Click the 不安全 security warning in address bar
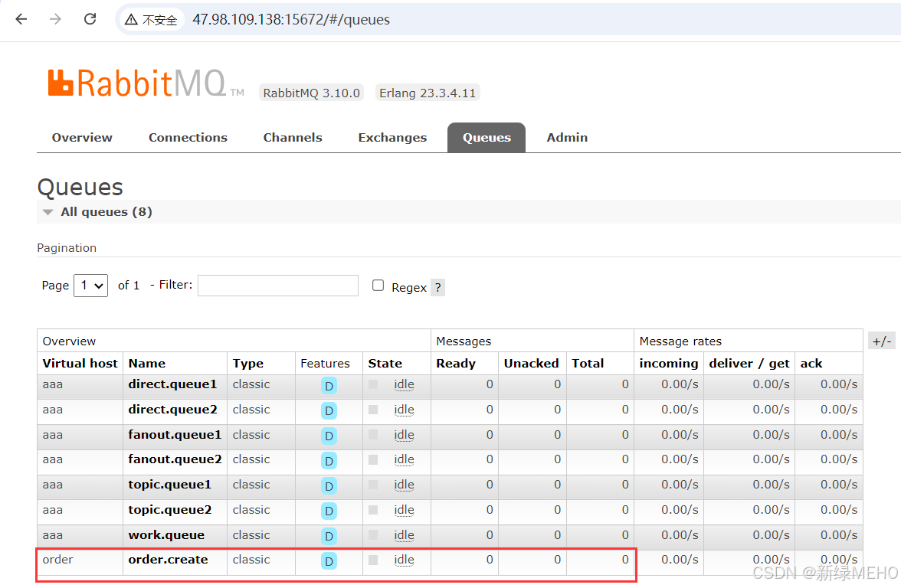The width and height of the screenshot is (901, 588). tap(151, 19)
